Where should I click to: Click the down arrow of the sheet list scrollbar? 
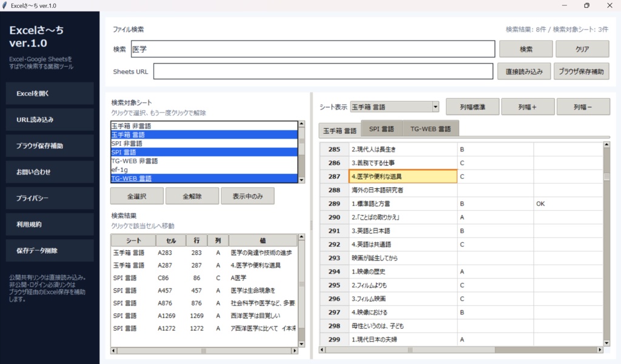pyautogui.click(x=301, y=180)
